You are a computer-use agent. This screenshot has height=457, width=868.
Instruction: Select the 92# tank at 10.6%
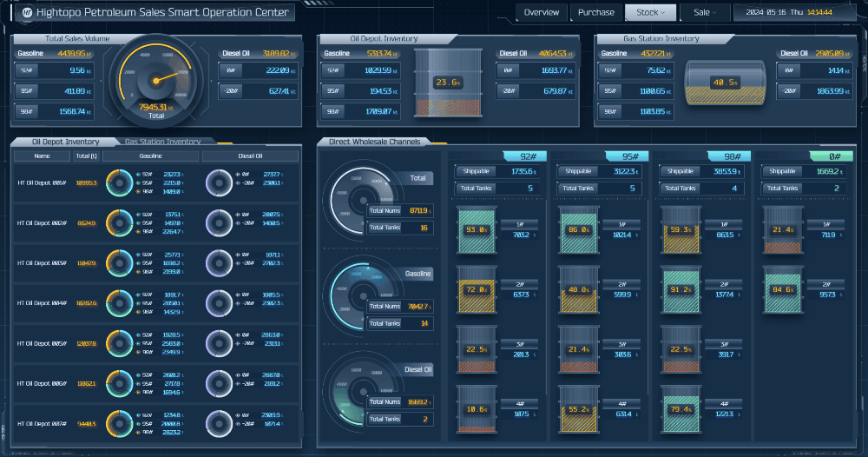click(477, 409)
